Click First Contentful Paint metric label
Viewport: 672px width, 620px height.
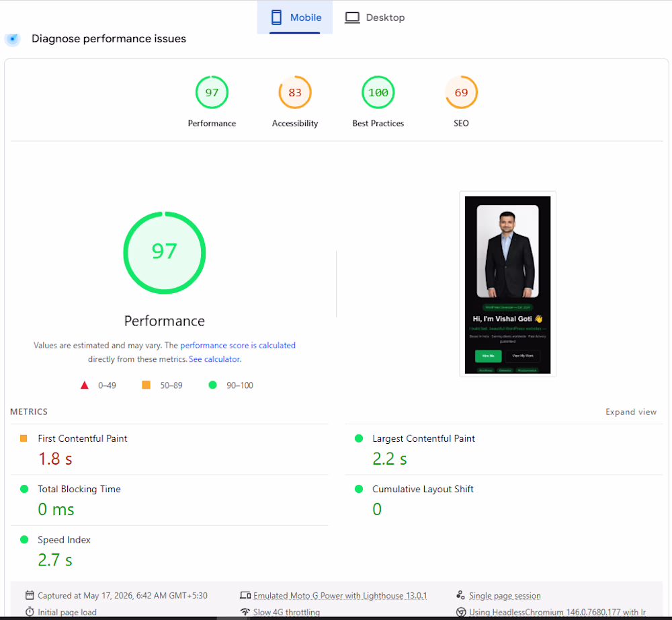83,438
